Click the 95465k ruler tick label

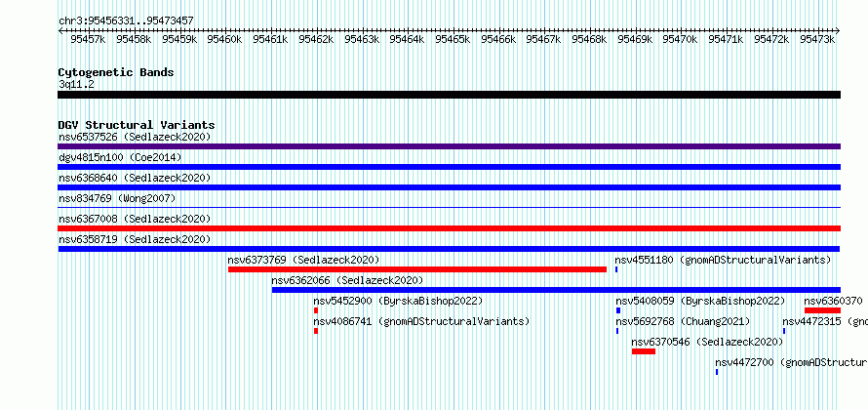[x=453, y=39]
